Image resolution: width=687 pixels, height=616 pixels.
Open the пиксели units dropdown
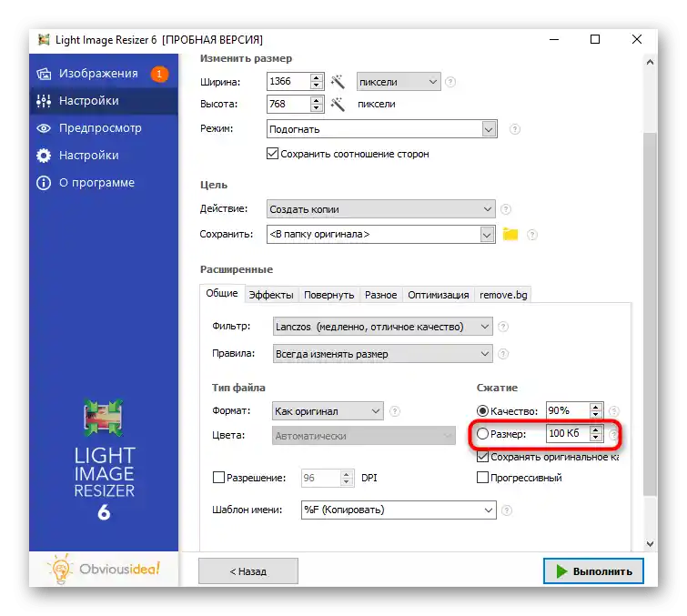click(x=399, y=82)
